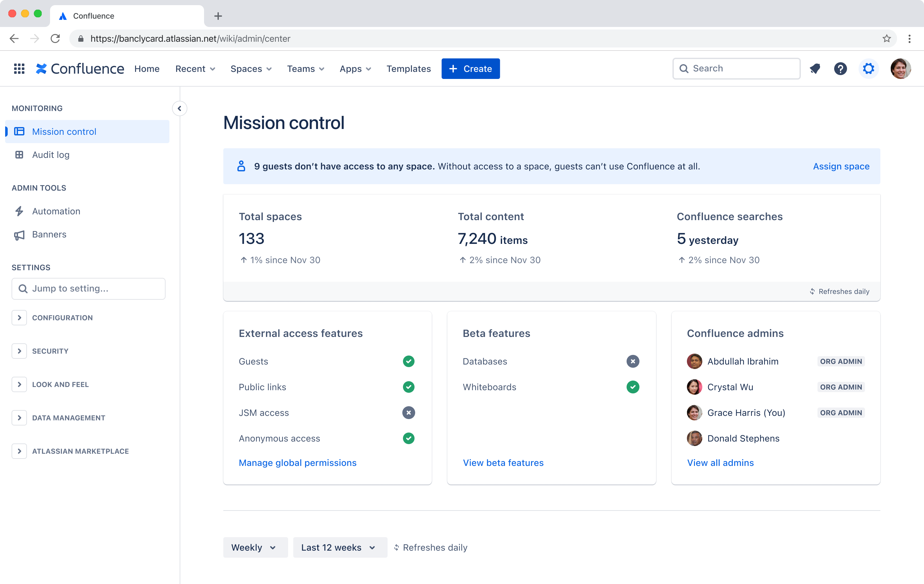The image size is (924, 584).
Task: Click Donald Stephens' avatar
Action: click(694, 438)
